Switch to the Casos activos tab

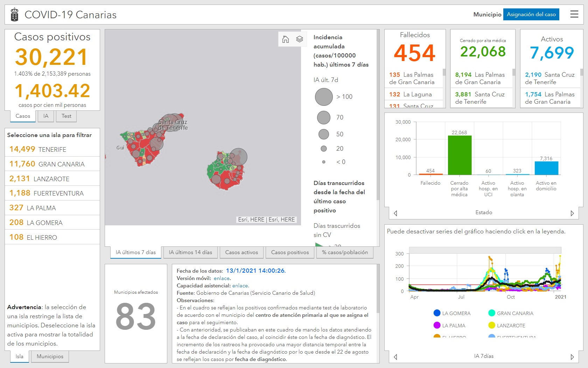241,252
